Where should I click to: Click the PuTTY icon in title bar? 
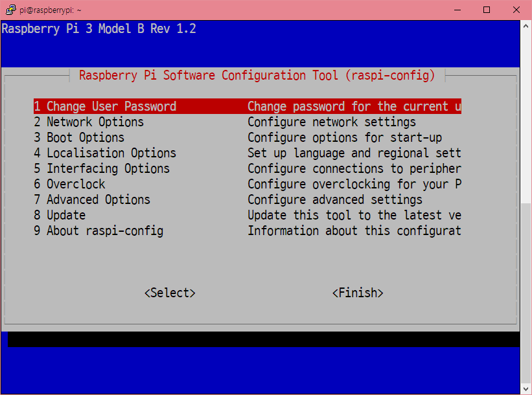[10, 10]
